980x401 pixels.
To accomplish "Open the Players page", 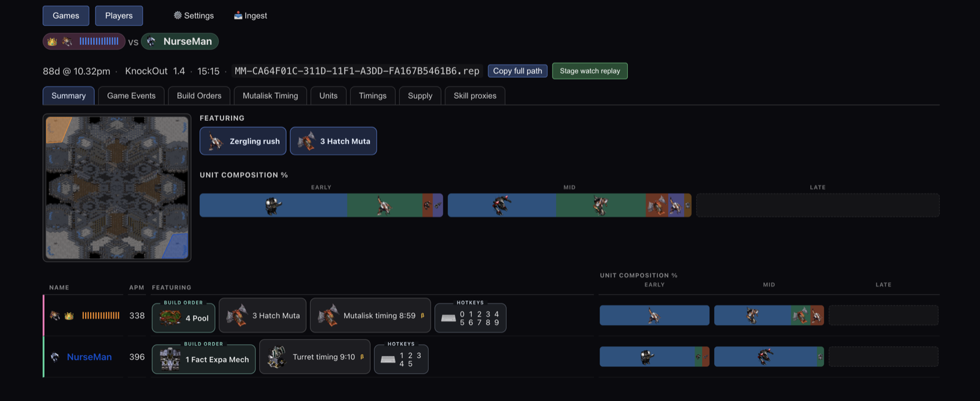I will (119, 16).
